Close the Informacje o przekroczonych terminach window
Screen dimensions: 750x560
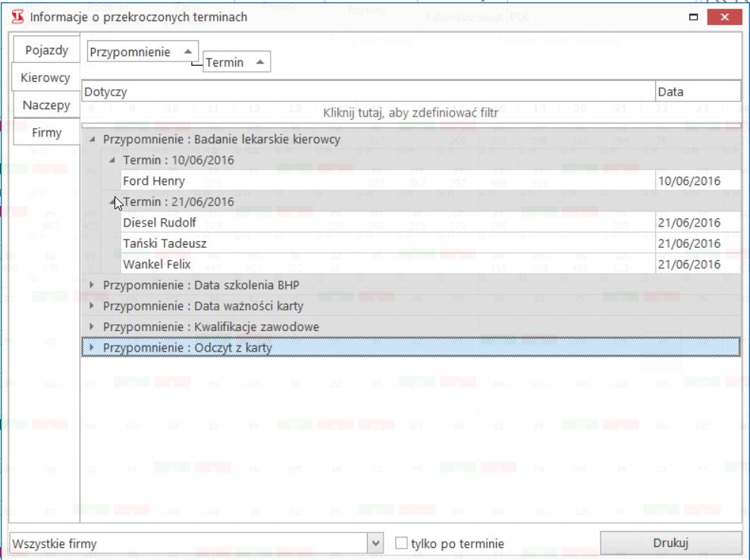click(x=724, y=17)
